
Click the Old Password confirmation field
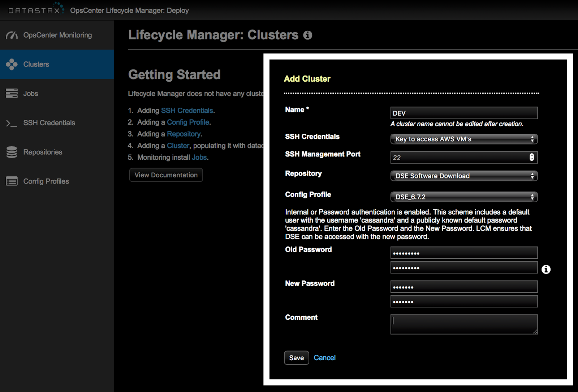click(464, 268)
